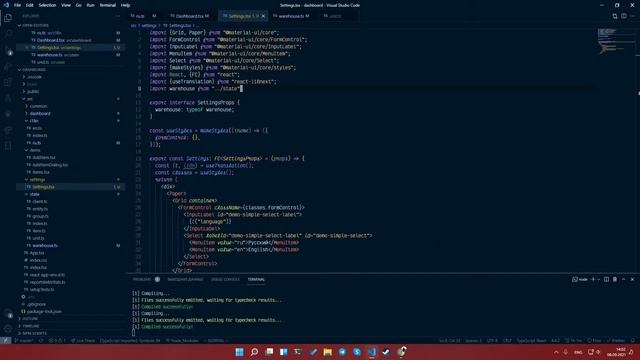The height and width of the screenshot is (360, 640).
Task: Open the Extensions view in activity bar
Action: [x=8, y=82]
